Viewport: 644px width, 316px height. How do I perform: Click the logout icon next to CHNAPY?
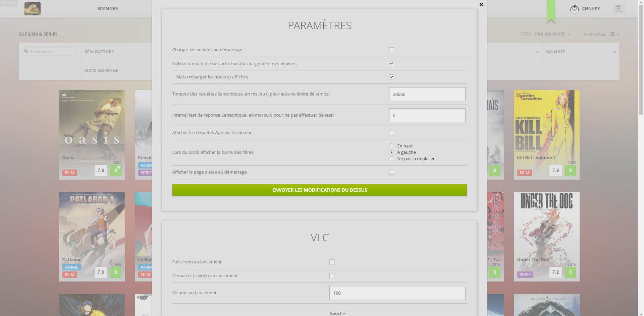pyautogui.click(x=618, y=8)
